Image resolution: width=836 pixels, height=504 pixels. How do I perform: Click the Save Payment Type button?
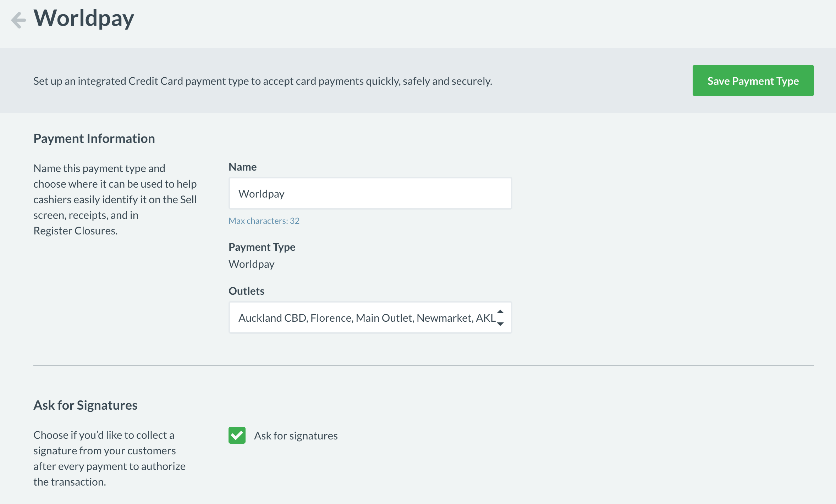(753, 81)
